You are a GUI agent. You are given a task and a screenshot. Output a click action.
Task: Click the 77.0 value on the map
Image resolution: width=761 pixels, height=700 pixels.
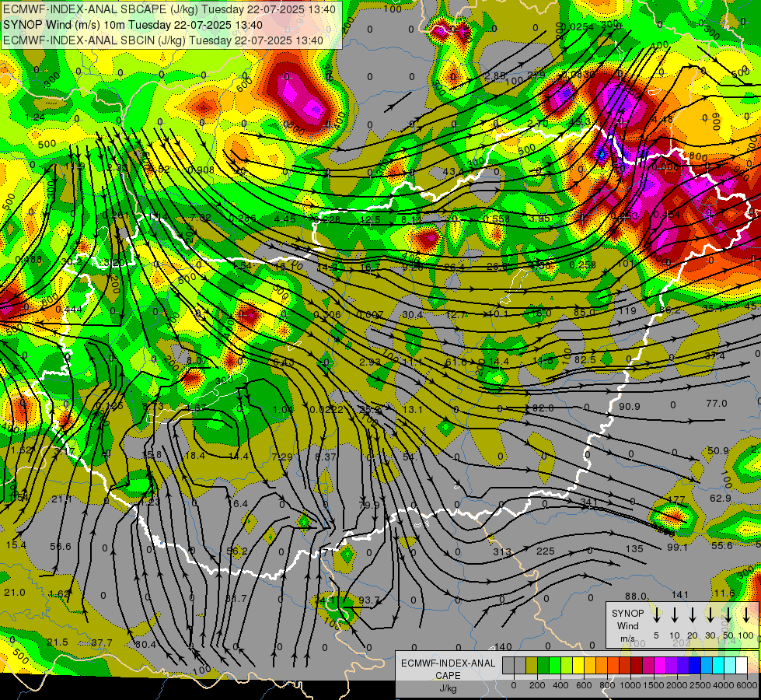(717, 403)
